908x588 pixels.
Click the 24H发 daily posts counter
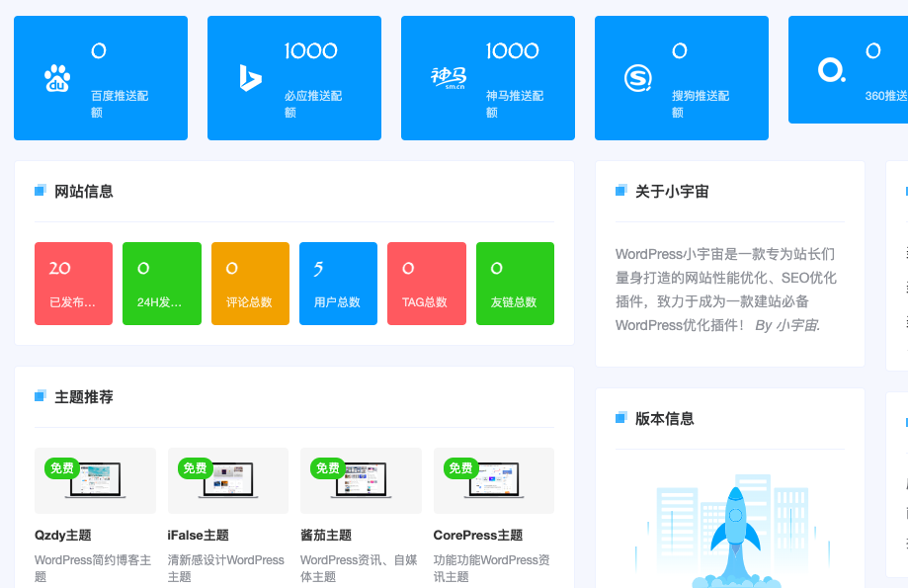(x=161, y=284)
